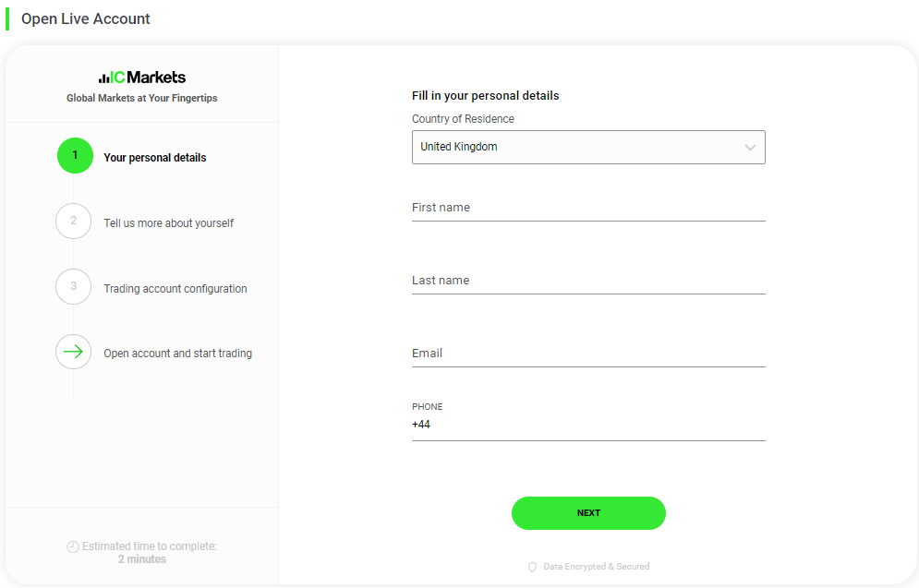Expand the Country of Residence chevron
919x588 pixels.
750,148
